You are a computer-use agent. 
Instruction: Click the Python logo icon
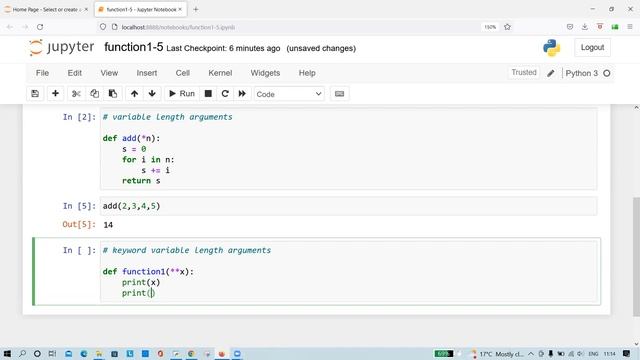pos(551,48)
